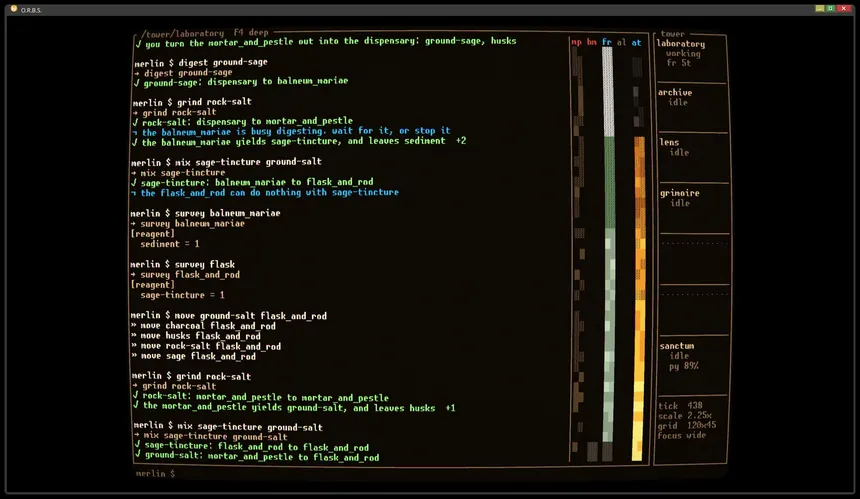This screenshot has width=860, height=499.
Task: Open the sanctum panel
Action: (x=694, y=365)
